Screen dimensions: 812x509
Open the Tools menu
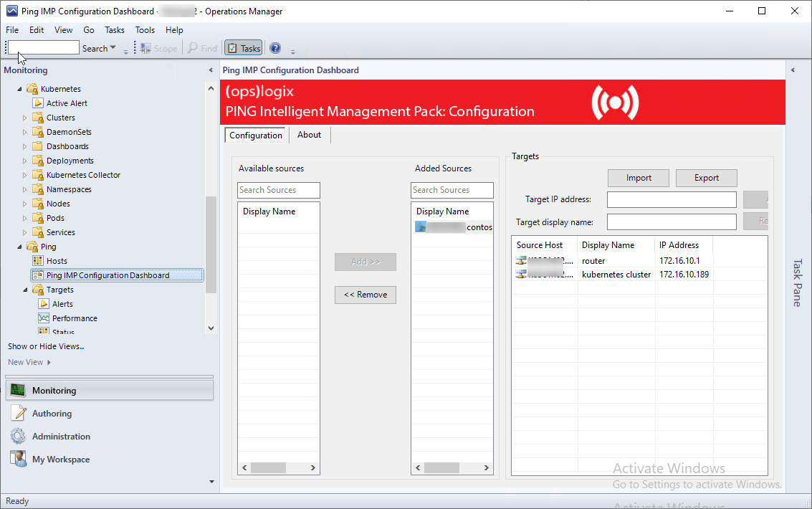click(x=145, y=30)
